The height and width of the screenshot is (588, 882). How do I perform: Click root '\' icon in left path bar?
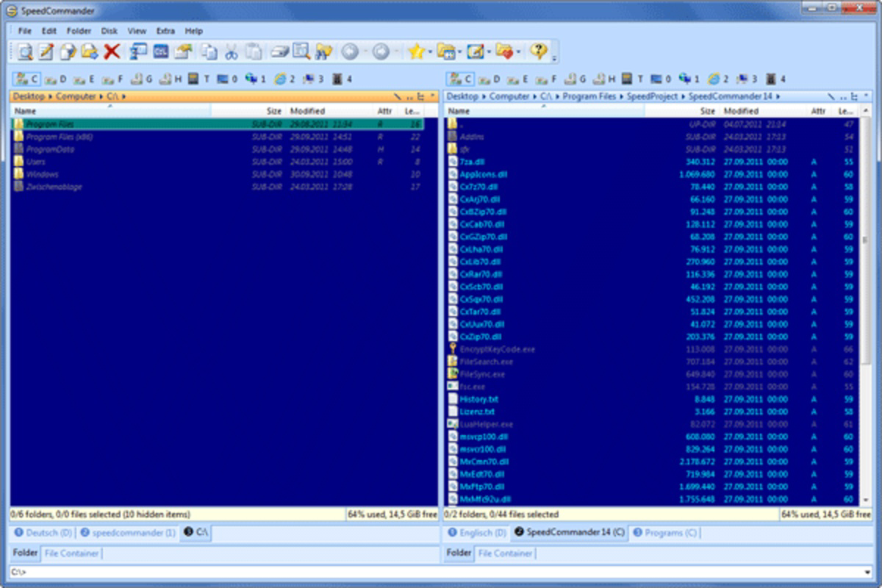[398, 96]
